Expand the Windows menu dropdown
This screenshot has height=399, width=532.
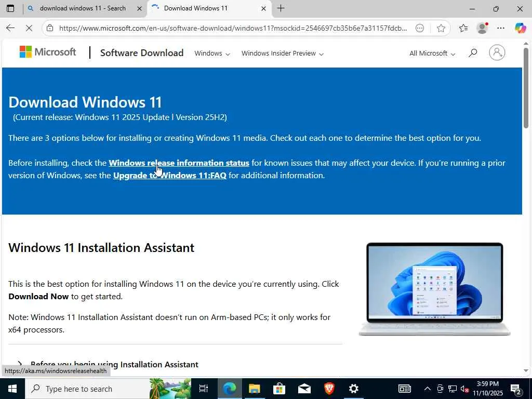click(212, 54)
